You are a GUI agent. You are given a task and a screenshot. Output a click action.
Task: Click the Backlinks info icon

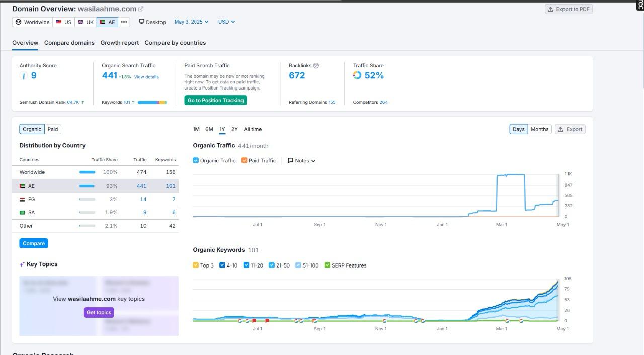[316, 66]
